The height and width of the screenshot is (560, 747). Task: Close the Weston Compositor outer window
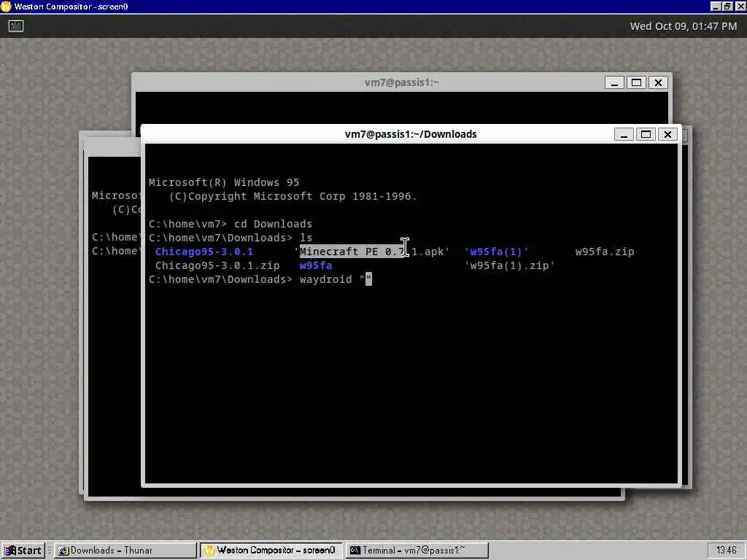[740, 7]
